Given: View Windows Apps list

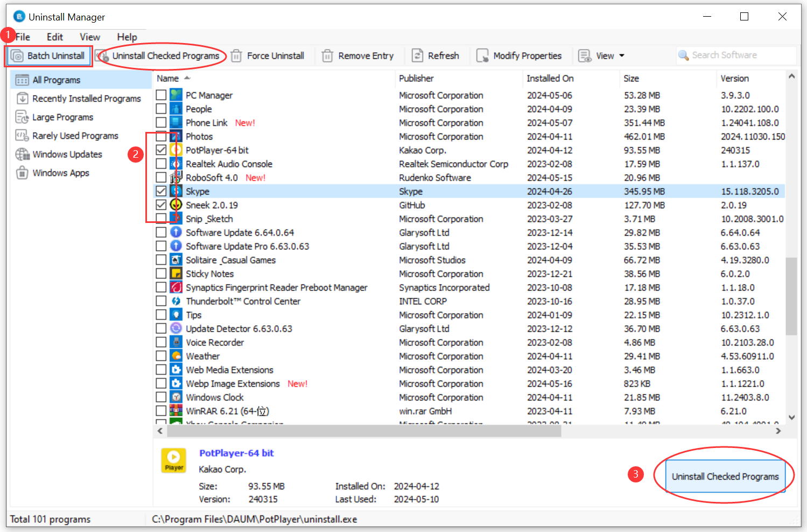Looking at the screenshot, I should (x=60, y=173).
